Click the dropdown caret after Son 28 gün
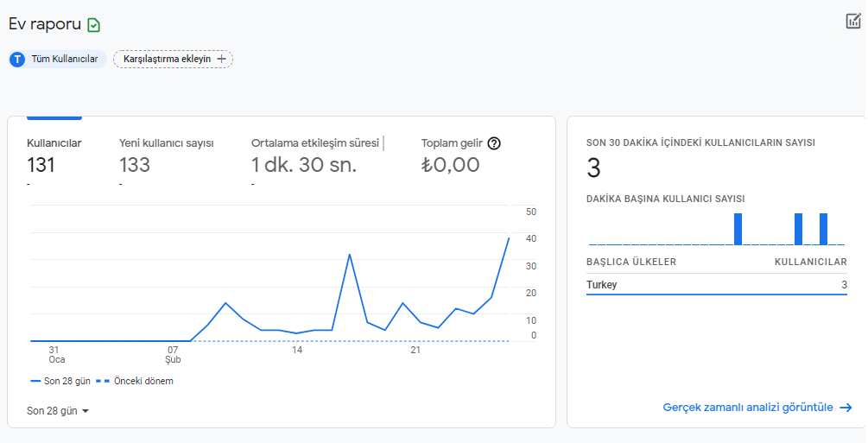Screen dimensions: 868x443 point(86,411)
